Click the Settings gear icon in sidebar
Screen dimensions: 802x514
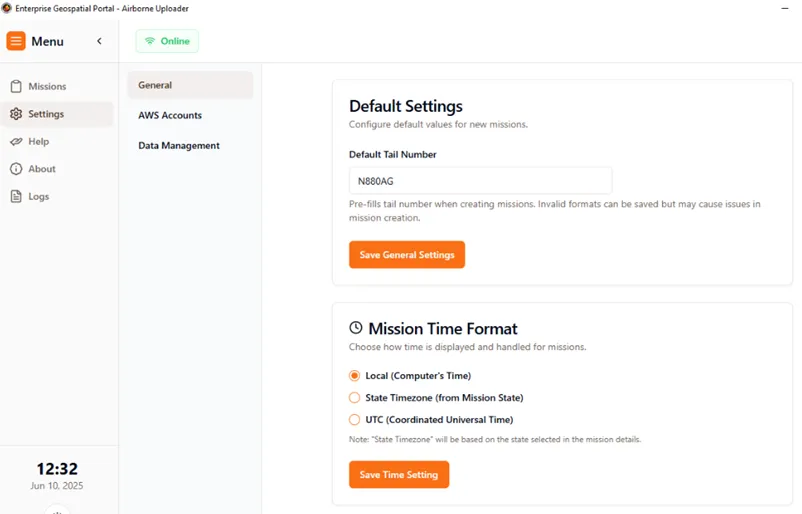click(x=16, y=114)
